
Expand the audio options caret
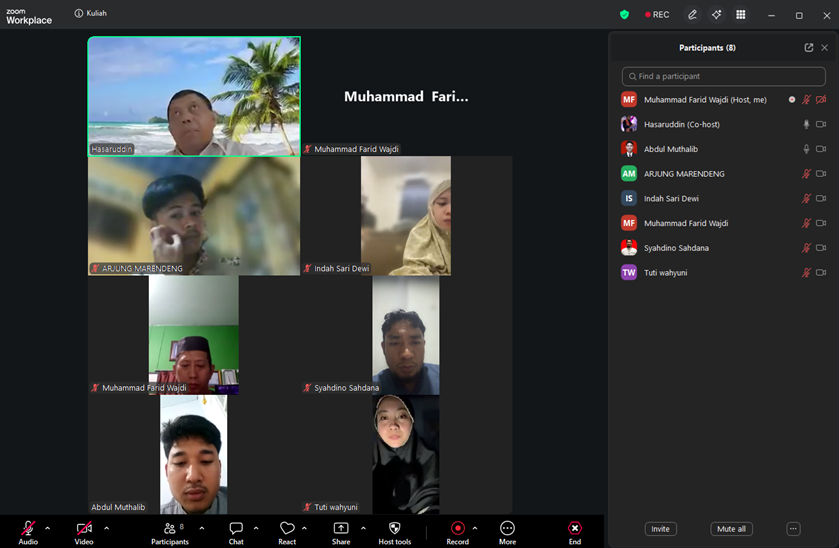coord(48,528)
